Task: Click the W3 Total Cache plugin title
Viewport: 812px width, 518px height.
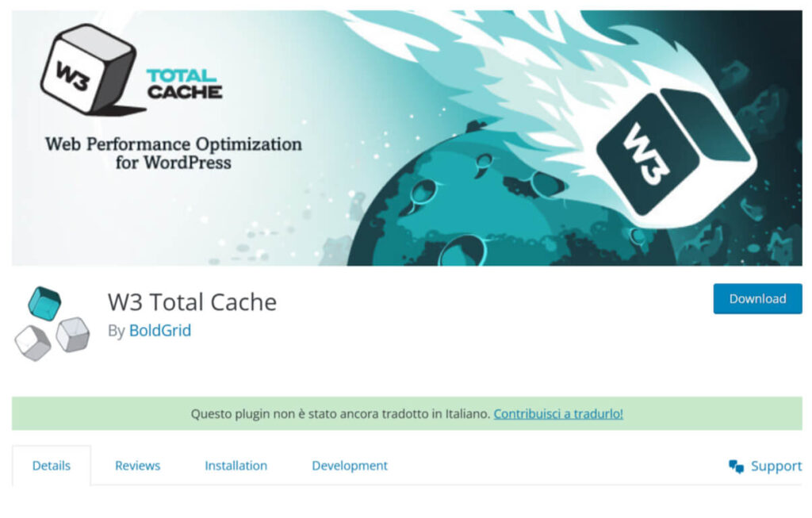Action: pos(192,302)
